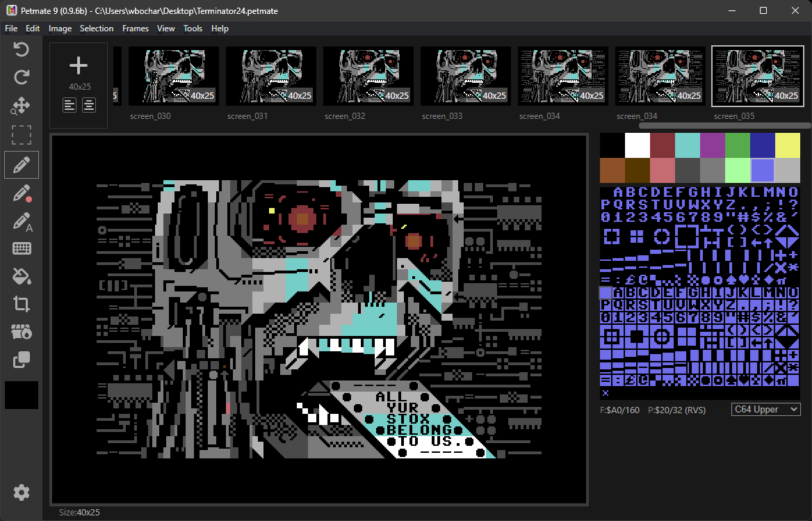Viewport: 812px width, 521px height.
Task: Pick the yellow color swatch
Action: [787, 145]
